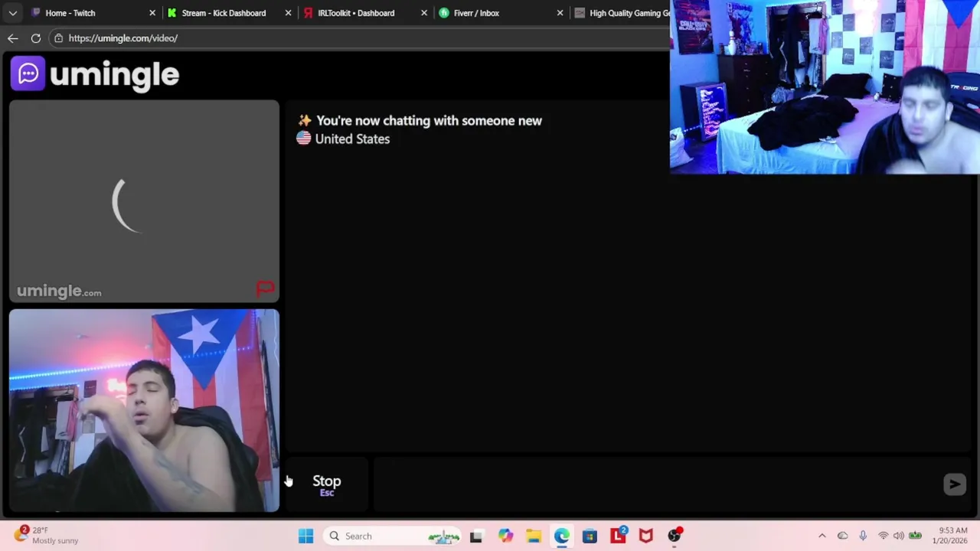Open the red L app with badge in taskbar

(x=618, y=536)
